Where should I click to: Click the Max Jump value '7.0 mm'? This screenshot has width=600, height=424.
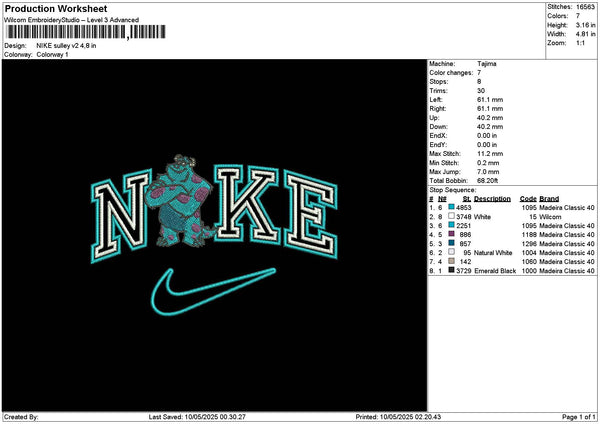488,172
